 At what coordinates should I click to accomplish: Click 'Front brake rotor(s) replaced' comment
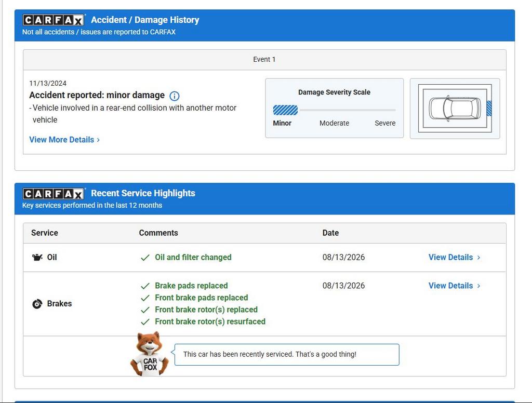click(x=206, y=310)
